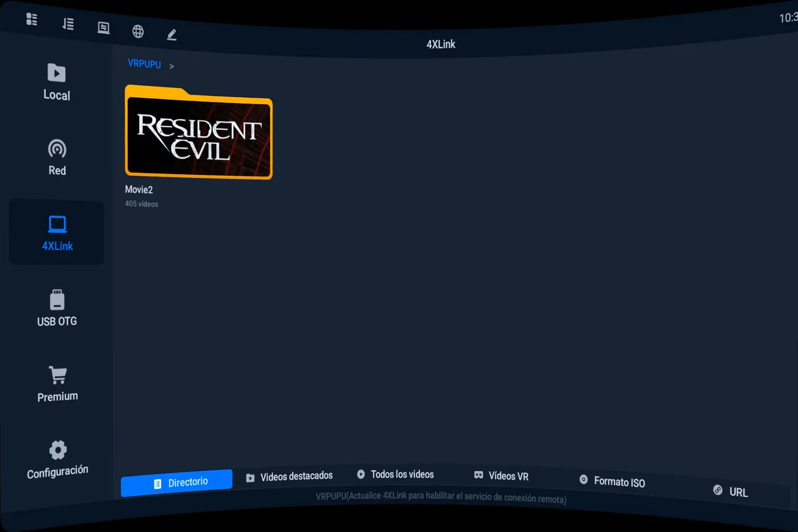798x532 pixels.
Task: Click the 405 vídeos count label
Action: click(141, 204)
